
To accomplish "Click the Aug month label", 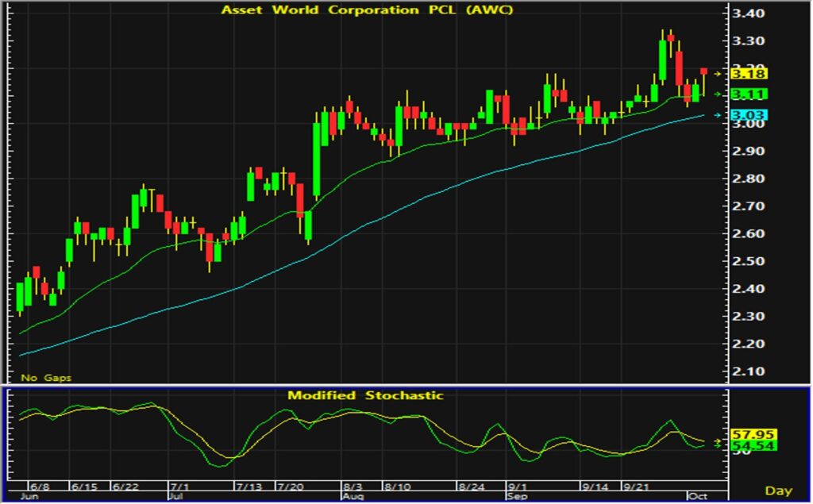I will [x=353, y=496].
